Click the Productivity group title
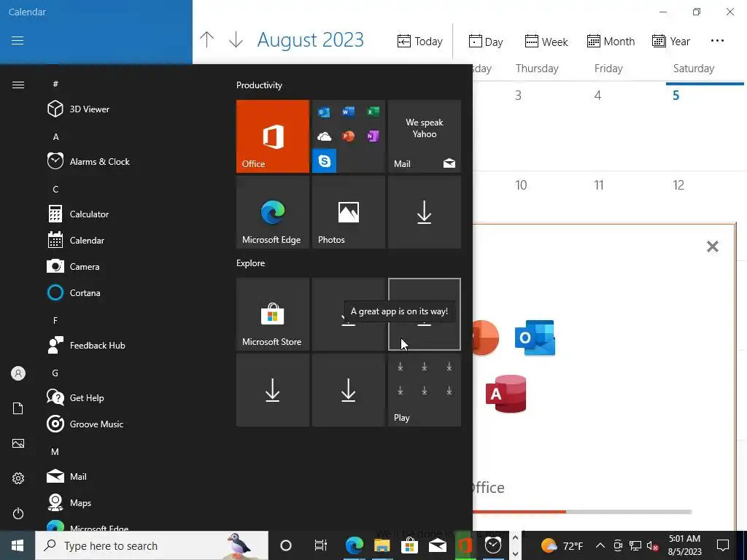Viewport: 747px width, 560px height. click(x=259, y=85)
